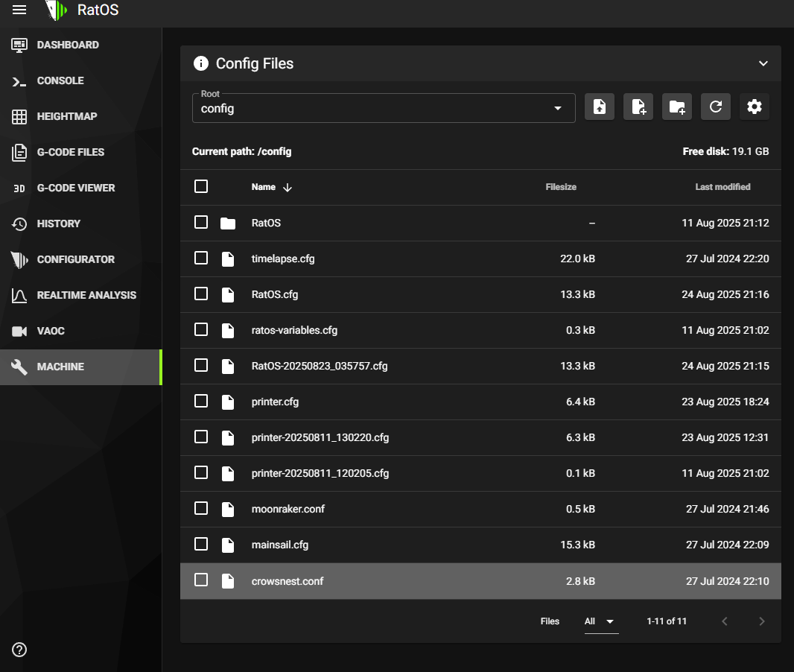Open the VAOC camera page
The image size is (794, 672).
tap(81, 332)
